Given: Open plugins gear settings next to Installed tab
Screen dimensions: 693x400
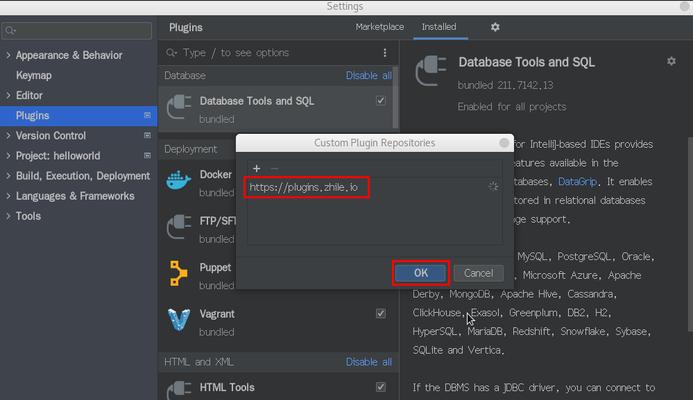Looking at the screenshot, I should pos(495,27).
